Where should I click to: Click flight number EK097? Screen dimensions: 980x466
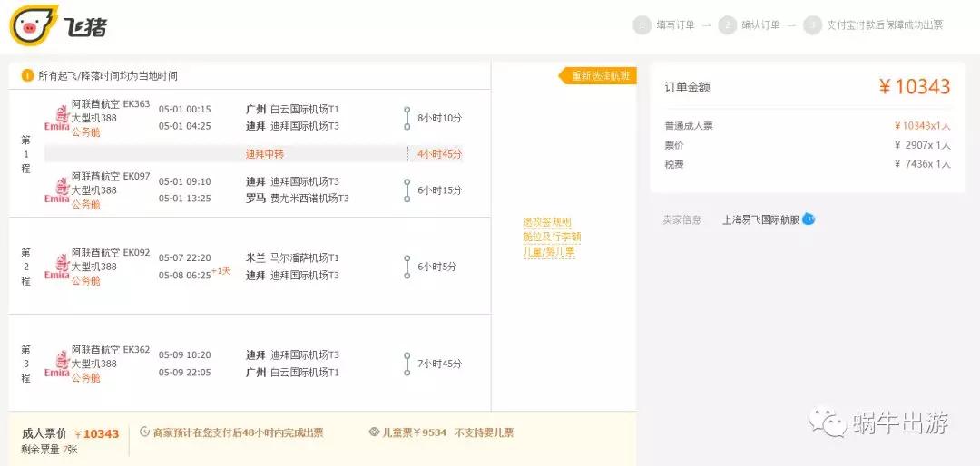136,176
